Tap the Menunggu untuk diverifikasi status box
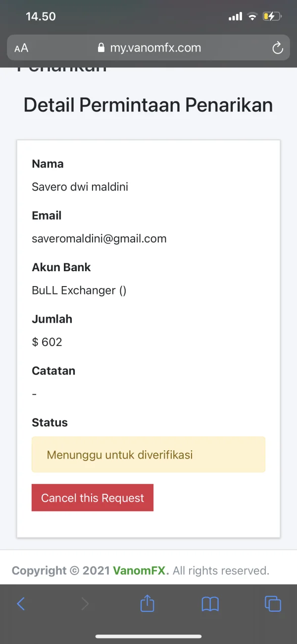Screen dimensions: 297x644 point(148,455)
